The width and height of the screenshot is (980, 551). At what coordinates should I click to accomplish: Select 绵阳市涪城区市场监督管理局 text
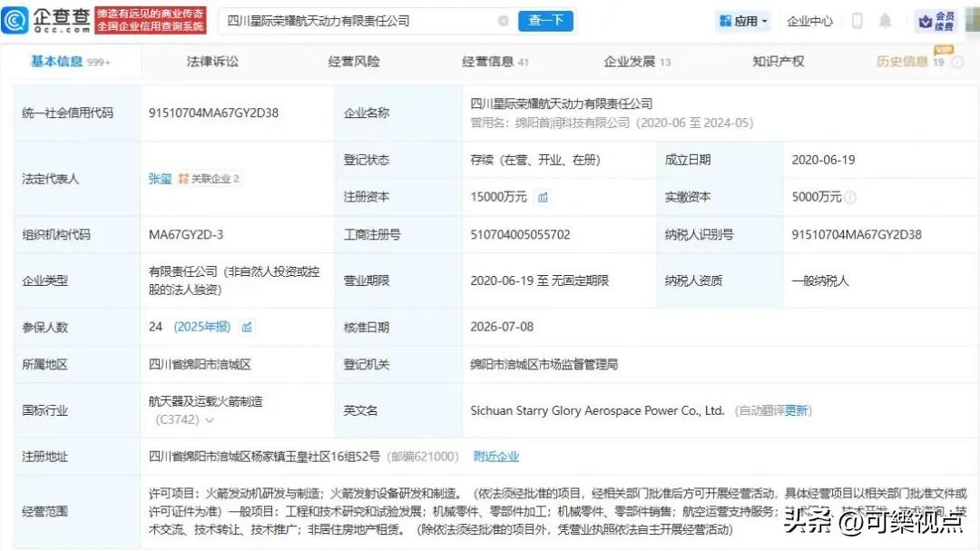[544, 365]
